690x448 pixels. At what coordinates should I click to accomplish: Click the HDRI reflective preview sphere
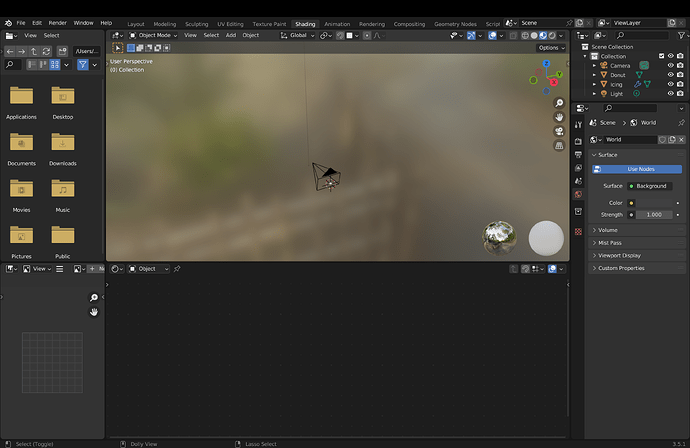499,238
